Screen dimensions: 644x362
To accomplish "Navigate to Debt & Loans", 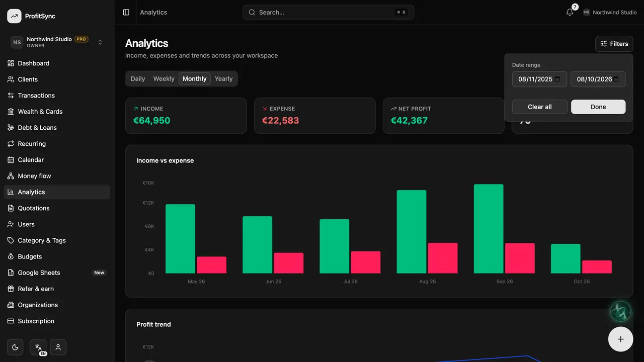I will [x=57, y=128].
